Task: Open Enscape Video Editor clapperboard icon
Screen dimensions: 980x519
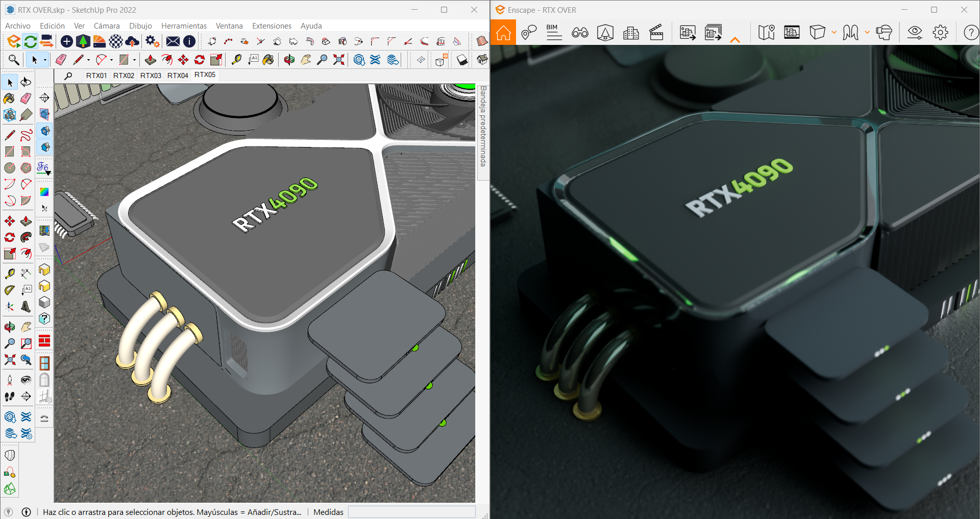Action: 656,33
